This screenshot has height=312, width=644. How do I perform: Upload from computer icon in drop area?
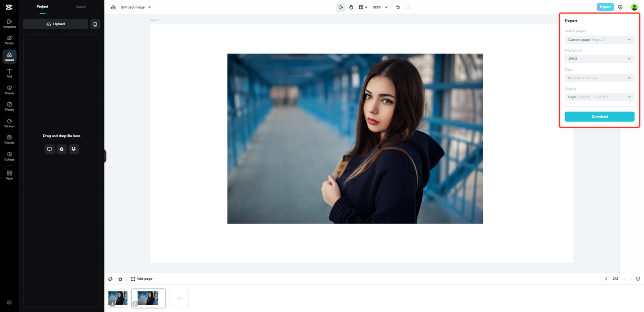[x=49, y=149]
